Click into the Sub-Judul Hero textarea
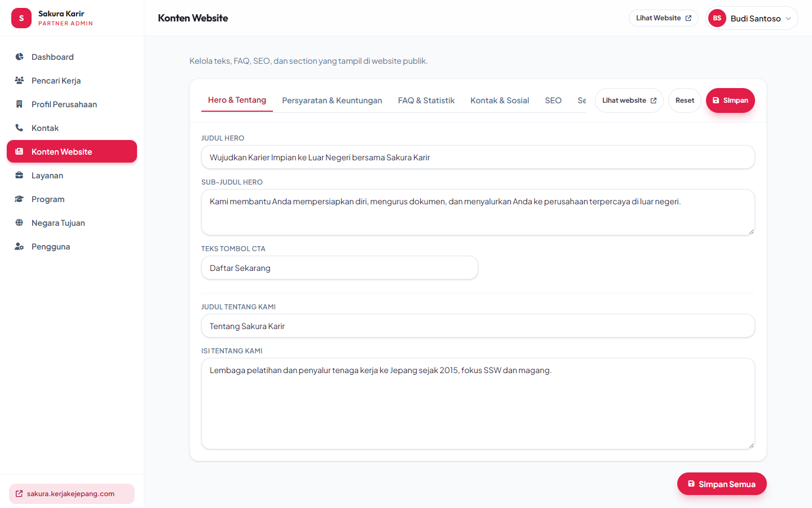This screenshot has height=508, width=812. 478,212
